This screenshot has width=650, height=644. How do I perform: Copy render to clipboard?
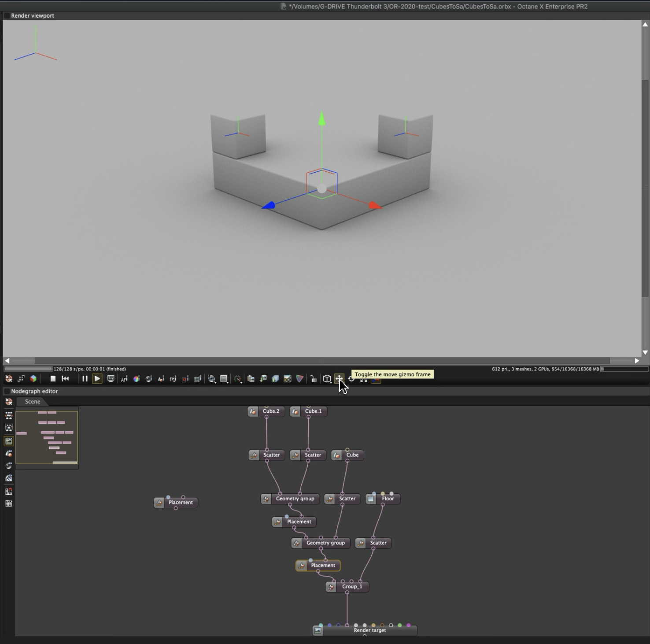251,379
